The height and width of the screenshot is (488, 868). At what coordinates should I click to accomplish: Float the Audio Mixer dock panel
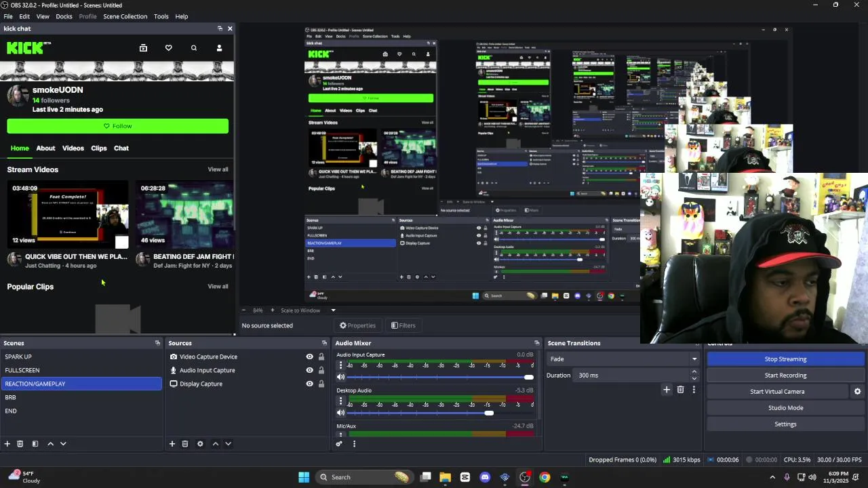(x=536, y=343)
